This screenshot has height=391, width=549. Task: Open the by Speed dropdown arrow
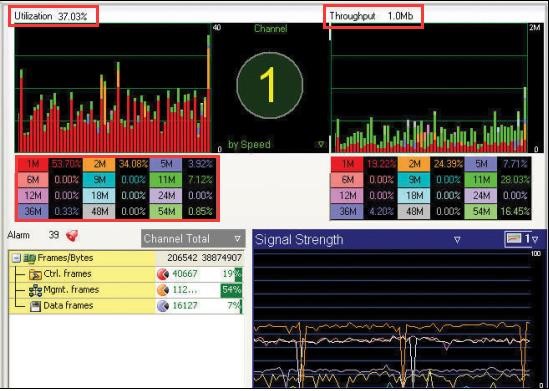(321, 144)
